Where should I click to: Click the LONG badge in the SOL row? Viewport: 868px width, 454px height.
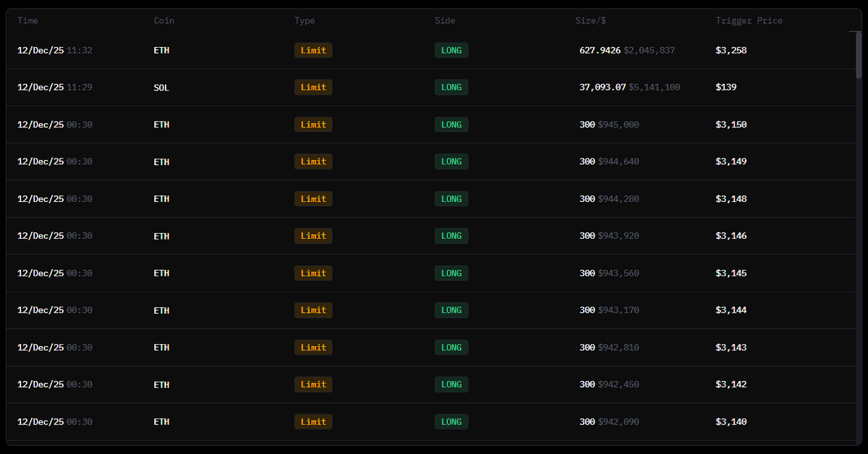451,88
